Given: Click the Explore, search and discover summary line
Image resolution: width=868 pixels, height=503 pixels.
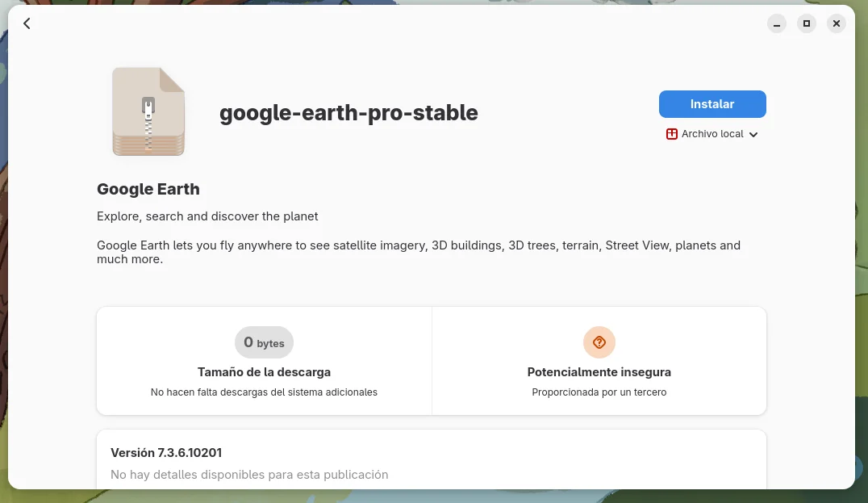Looking at the screenshot, I should (x=207, y=216).
